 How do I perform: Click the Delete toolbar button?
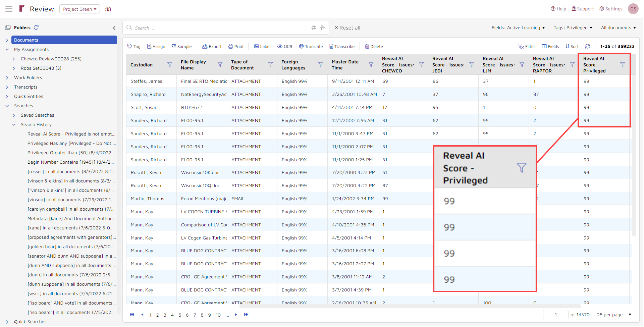(x=374, y=46)
